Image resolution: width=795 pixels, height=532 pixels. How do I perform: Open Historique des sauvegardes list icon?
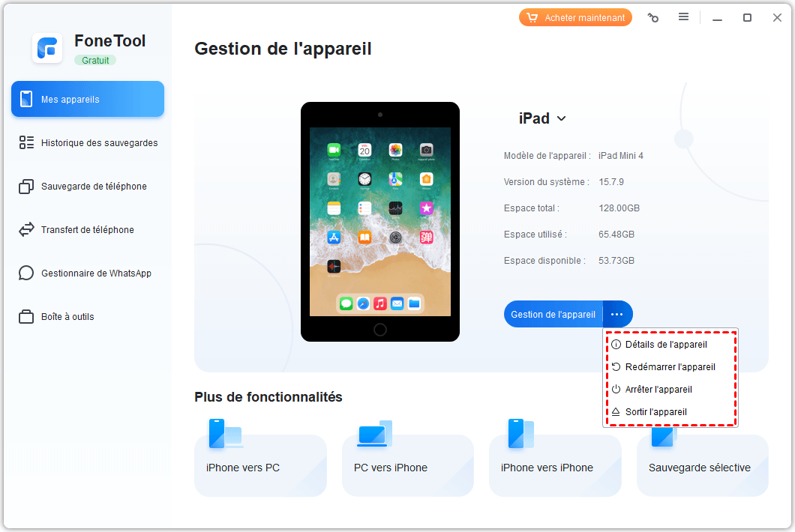pos(26,142)
